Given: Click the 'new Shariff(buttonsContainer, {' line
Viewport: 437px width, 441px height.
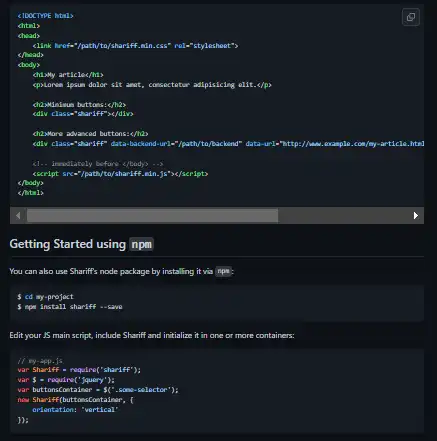Looking at the screenshot, I should point(75,400).
